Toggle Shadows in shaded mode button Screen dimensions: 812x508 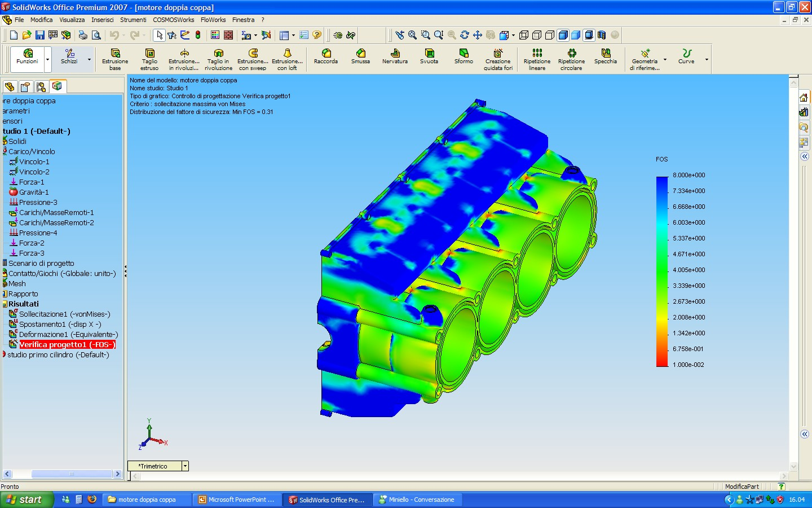point(589,35)
